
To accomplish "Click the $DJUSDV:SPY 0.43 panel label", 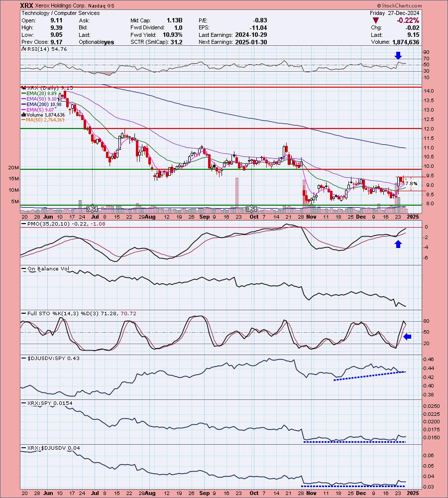I will coord(50,358).
